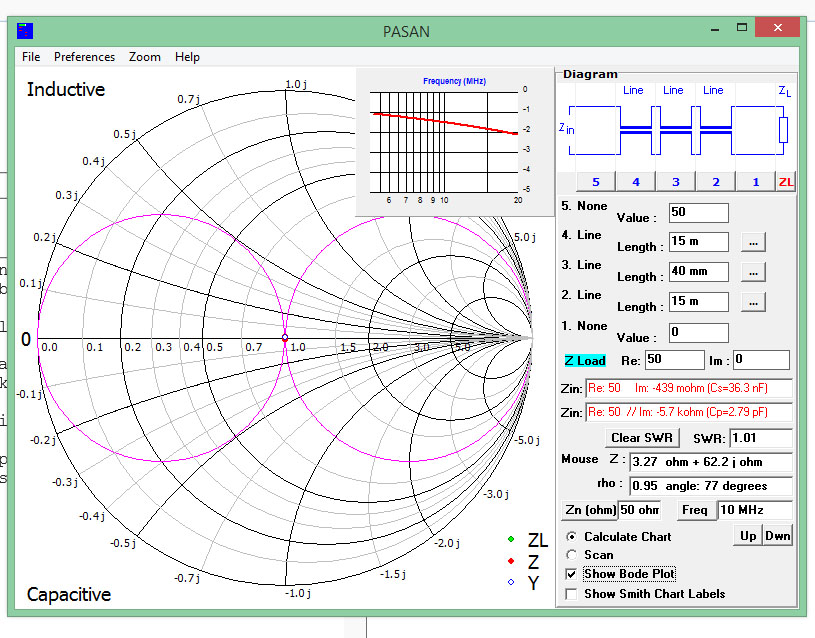Viewport: 815px width, 638px height.
Task: Select diagram element button 2
Action: 716,182
